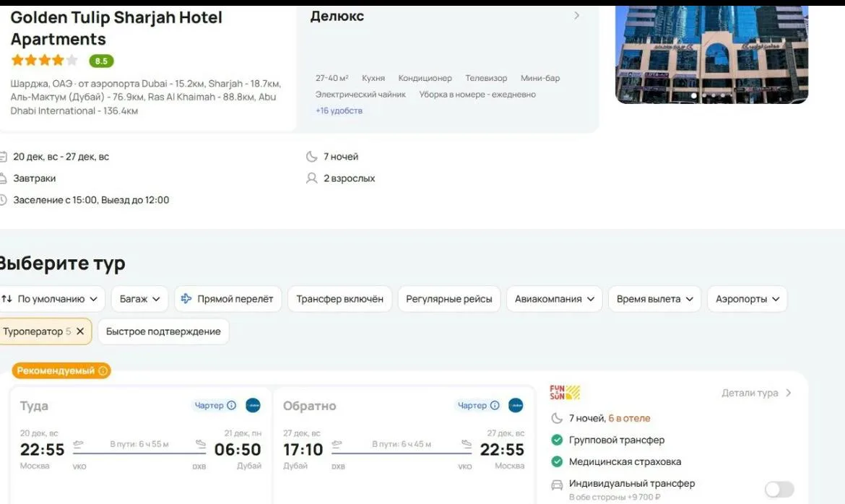The width and height of the screenshot is (845, 504).
Task: Open the Аэропорты filter dropdown
Action: click(x=747, y=299)
